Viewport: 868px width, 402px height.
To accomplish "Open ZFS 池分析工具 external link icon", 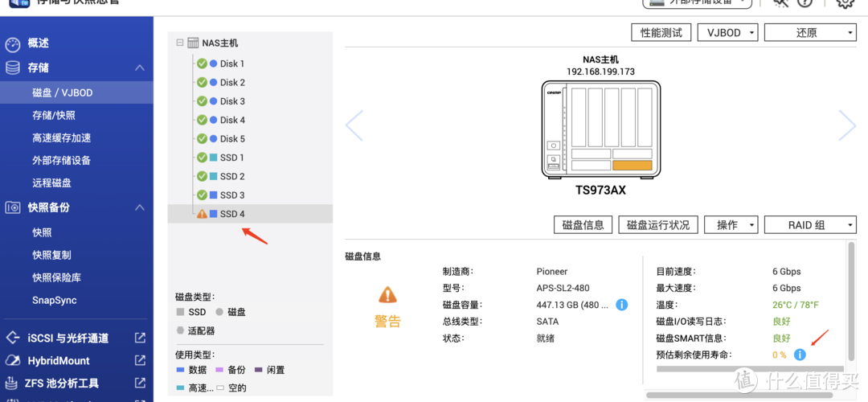I will [140, 384].
